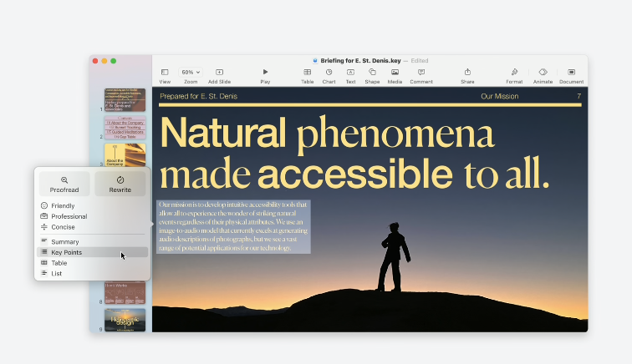Viewport: 632px width, 364px height.
Task: Open the Media picker
Action: [395, 73]
